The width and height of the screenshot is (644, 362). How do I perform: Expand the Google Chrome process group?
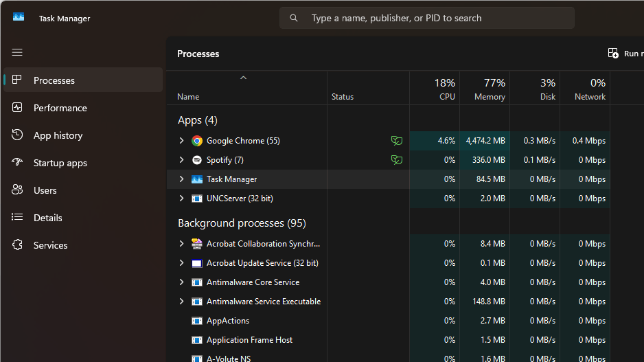181,141
